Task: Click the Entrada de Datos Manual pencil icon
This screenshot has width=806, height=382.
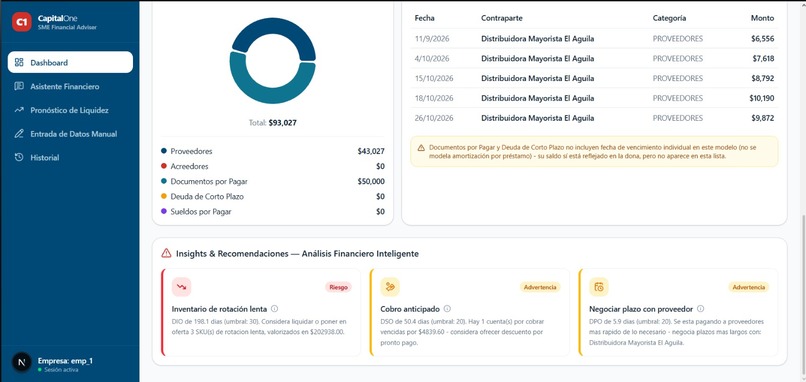Action: pos(19,134)
